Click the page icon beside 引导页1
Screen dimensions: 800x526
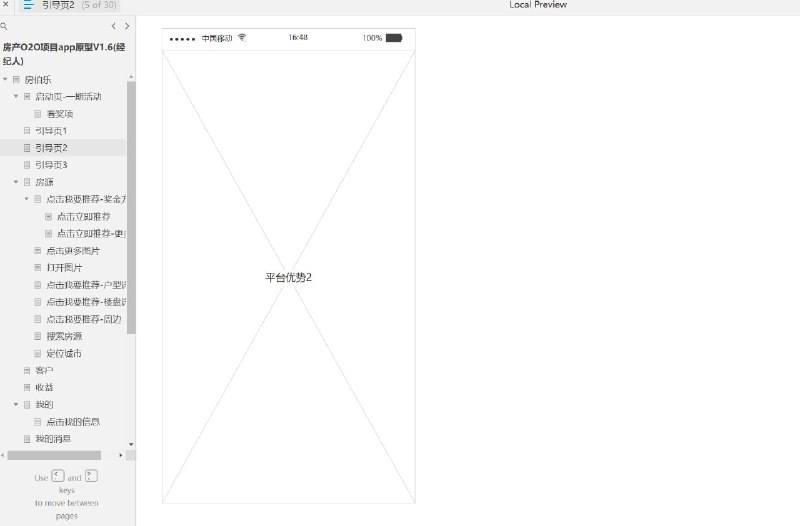pos(27,131)
